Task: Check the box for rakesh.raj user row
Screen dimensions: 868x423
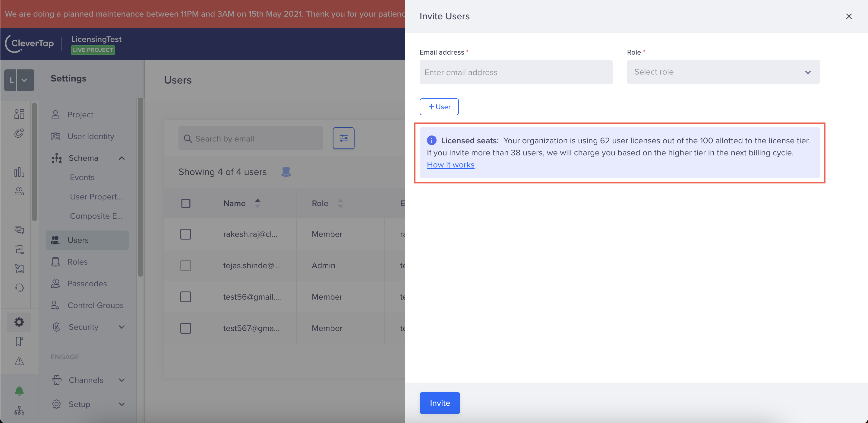Action: pyautogui.click(x=186, y=234)
